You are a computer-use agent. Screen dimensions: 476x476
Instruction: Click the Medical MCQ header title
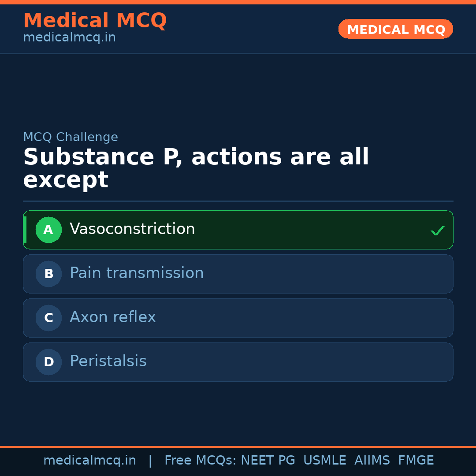[x=95, y=21]
